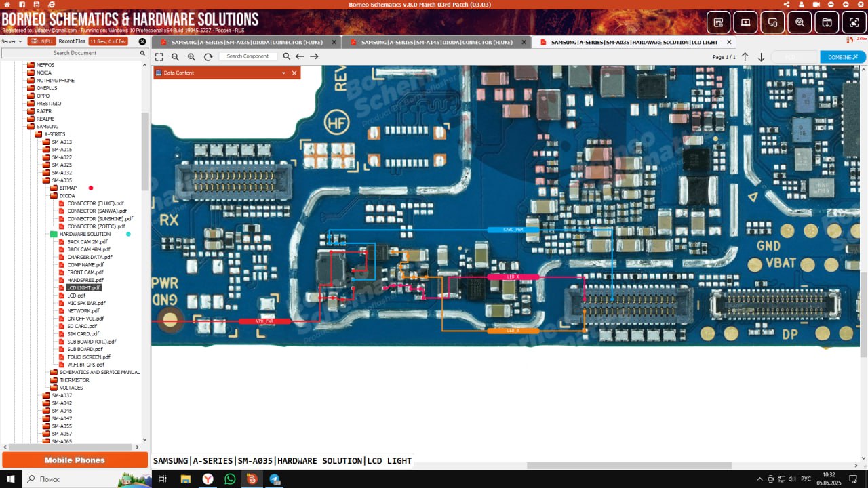
Task: Open the Mobile Phones section button
Action: pyautogui.click(x=75, y=460)
